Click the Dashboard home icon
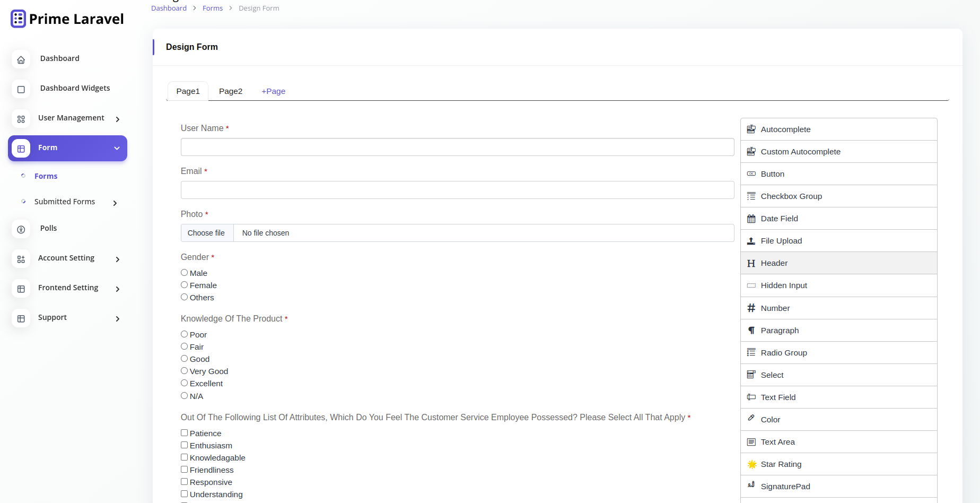The width and height of the screenshot is (980, 503). pos(21,59)
